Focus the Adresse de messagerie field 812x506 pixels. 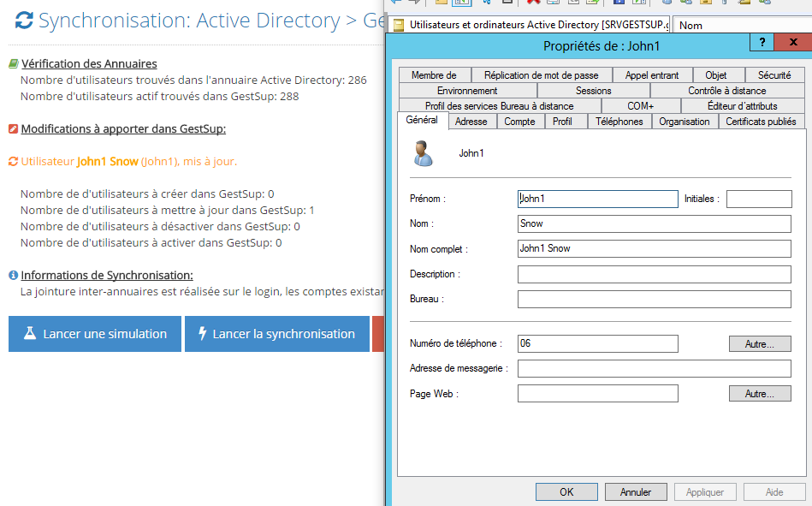click(x=655, y=369)
